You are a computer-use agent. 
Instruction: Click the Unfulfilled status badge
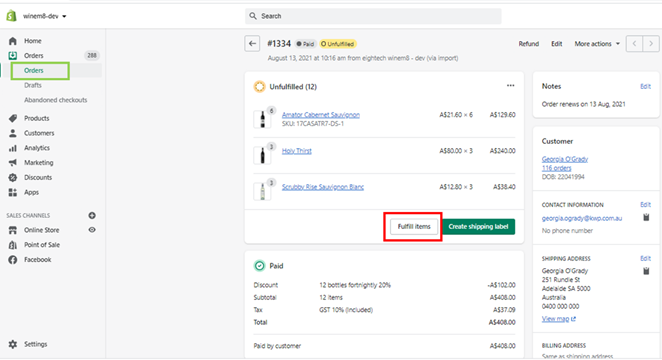click(338, 44)
